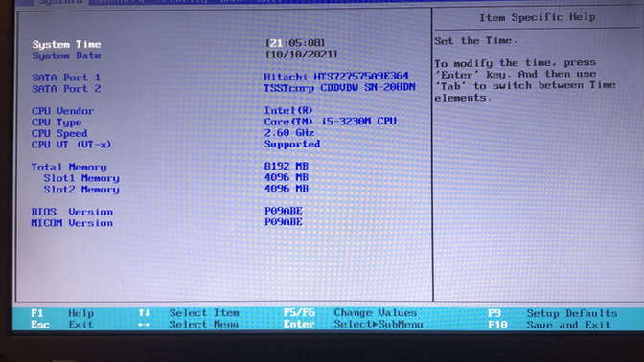Click the Esc key hint
Screen dimensions: 644x362
click(40, 325)
